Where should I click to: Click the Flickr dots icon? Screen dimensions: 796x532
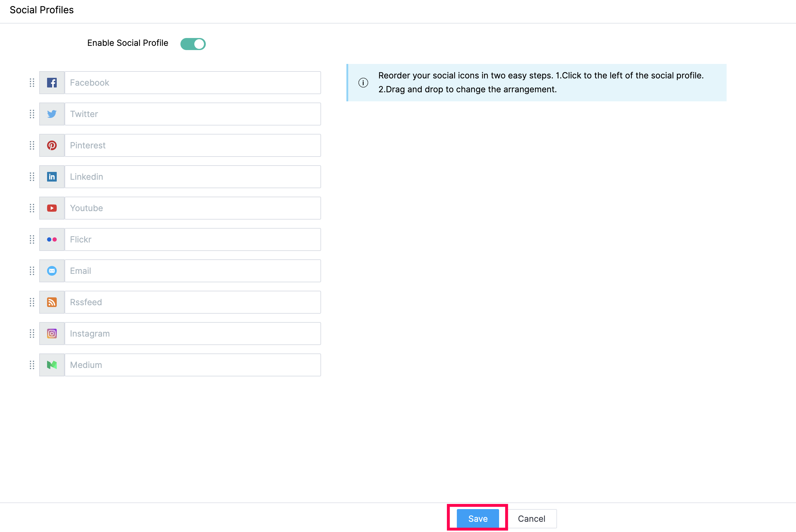[52, 239]
